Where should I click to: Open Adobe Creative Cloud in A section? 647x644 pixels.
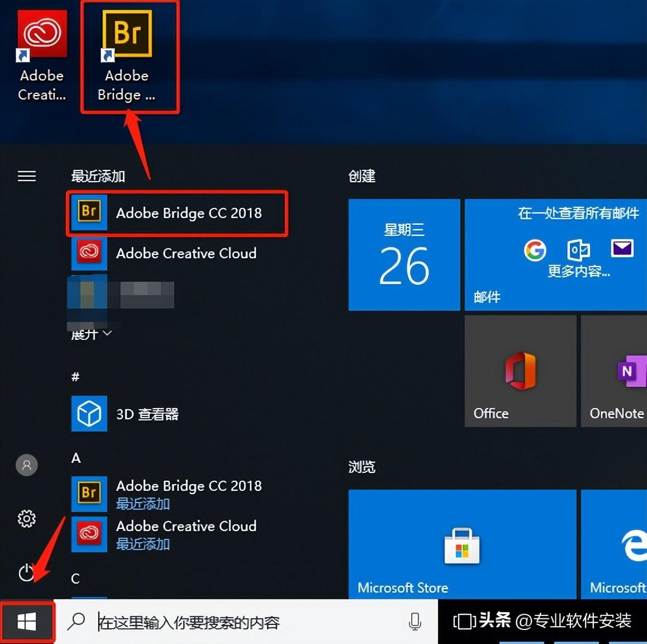click(x=177, y=534)
